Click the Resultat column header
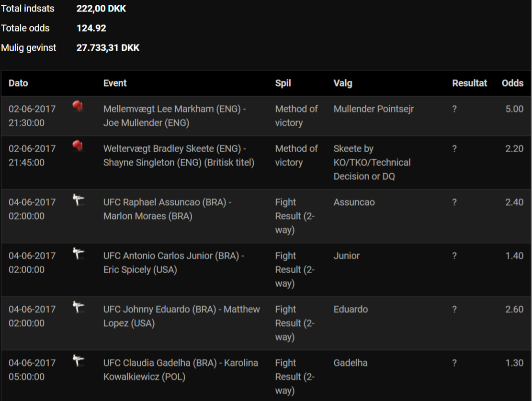Viewport: 532px width, 401px height. [x=469, y=83]
